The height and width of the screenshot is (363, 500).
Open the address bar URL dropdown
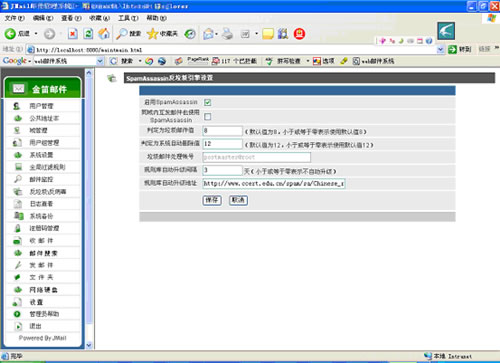pos(440,50)
